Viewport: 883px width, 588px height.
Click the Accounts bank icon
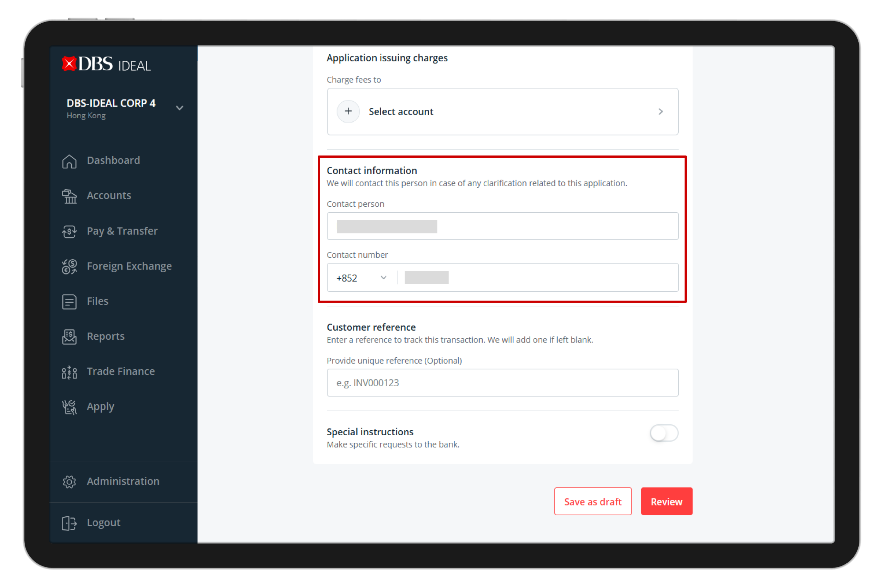(69, 196)
